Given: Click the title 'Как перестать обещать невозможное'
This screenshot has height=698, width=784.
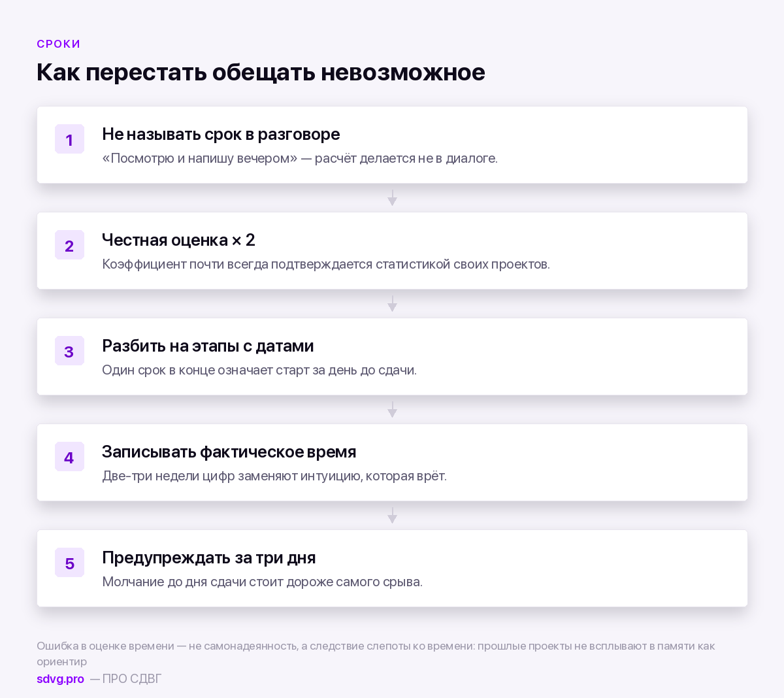Looking at the screenshot, I should tap(261, 72).
